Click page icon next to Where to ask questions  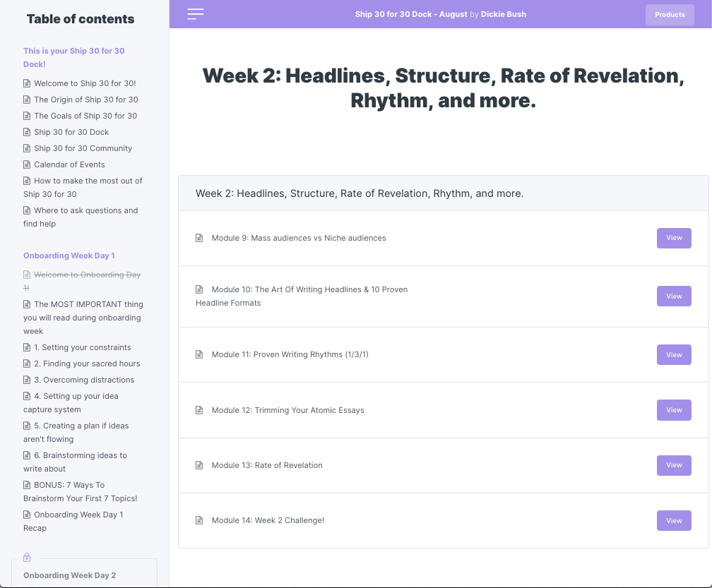point(27,210)
